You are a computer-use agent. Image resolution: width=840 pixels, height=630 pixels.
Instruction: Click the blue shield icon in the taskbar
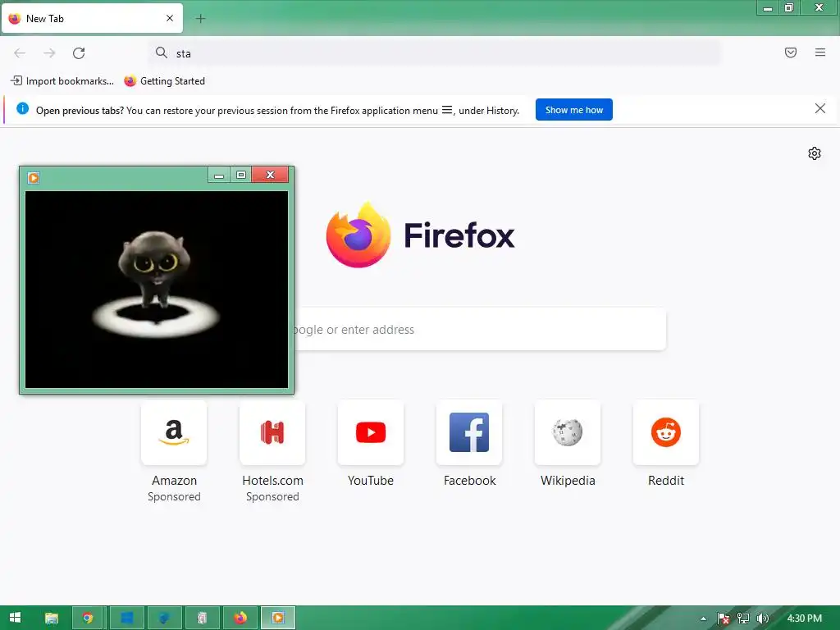pyautogui.click(x=164, y=618)
